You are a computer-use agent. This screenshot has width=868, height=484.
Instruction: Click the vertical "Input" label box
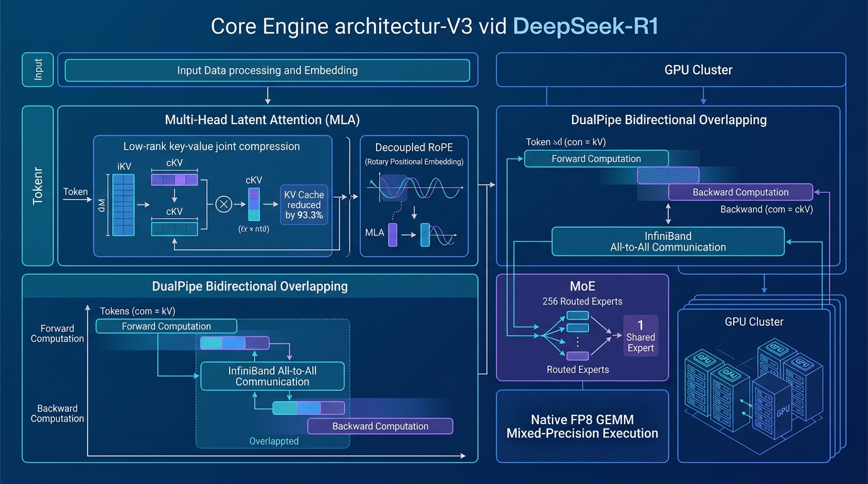[38, 69]
